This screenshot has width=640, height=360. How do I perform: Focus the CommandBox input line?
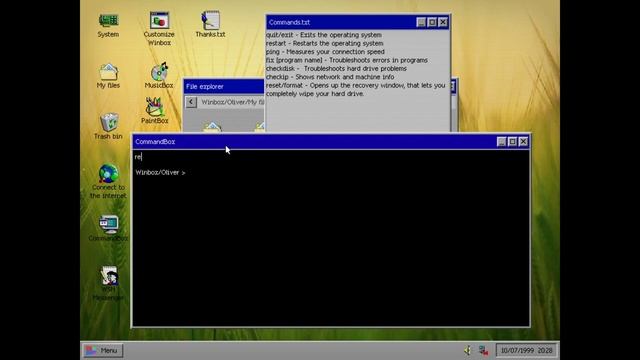(331, 157)
